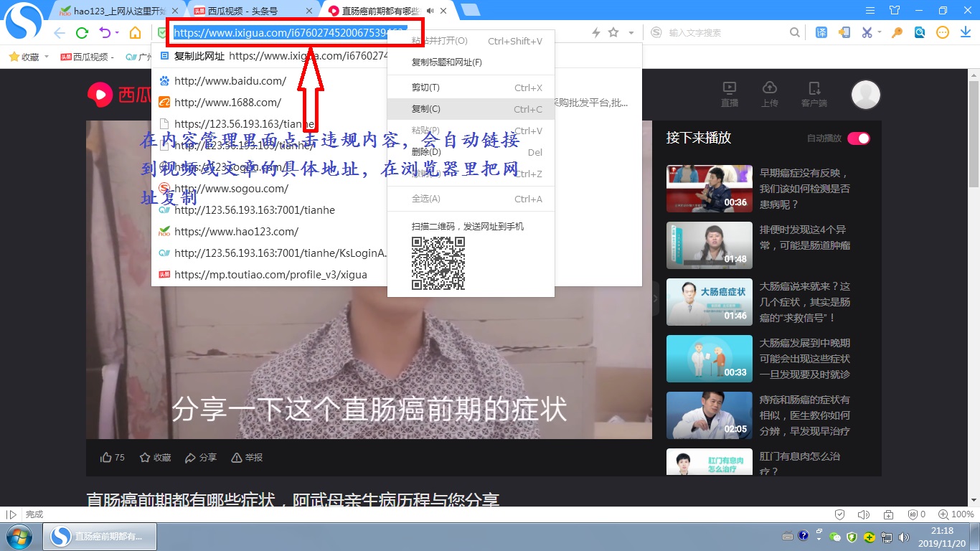The width and height of the screenshot is (980, 551).
Task: Mute the tab playing audio
Action: pyautogui.click(x=429, y=11)
